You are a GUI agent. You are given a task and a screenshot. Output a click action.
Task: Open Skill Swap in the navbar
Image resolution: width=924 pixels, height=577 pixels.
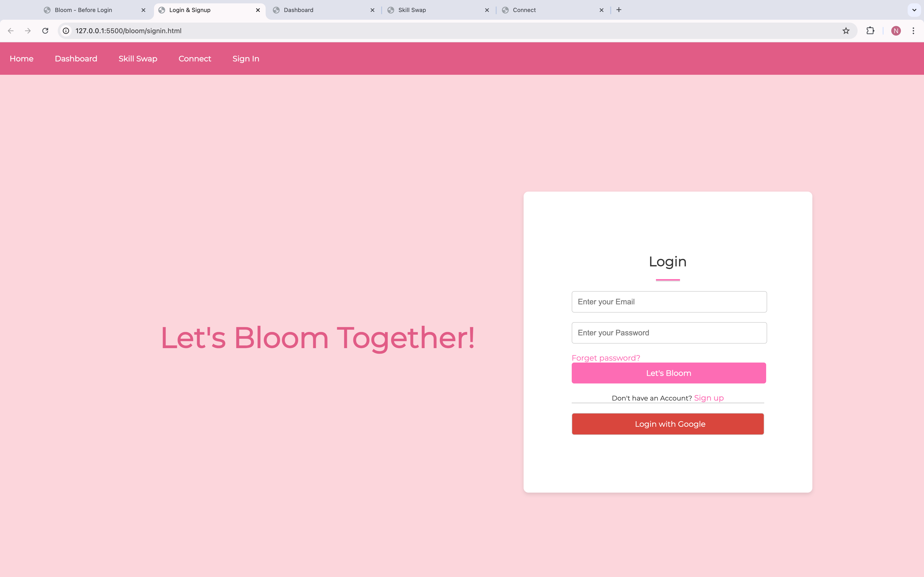pyautogui.click(x=138, y=59)
